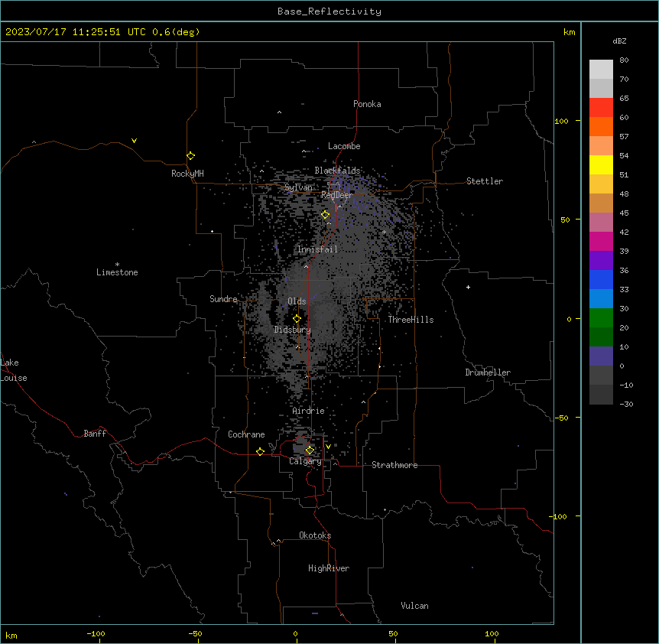Select the Banff town label
The image size is (659, 644).
pos(95,434)
